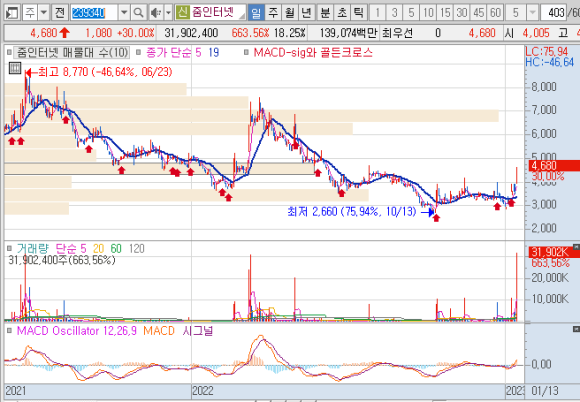
Task: Click the speaker sound alert icon
Action: [x=156, y=13]
